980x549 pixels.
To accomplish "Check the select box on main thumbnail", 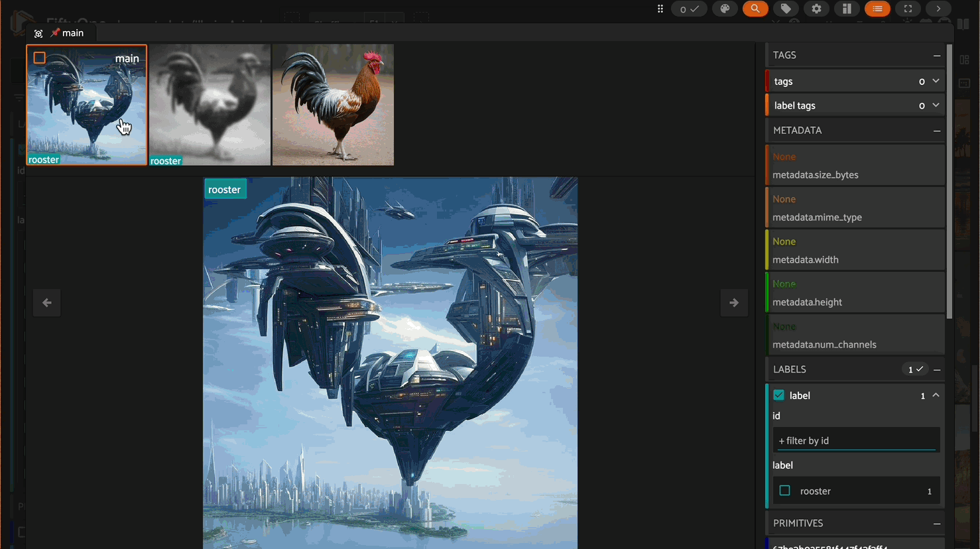I will [x=40, y=58].
